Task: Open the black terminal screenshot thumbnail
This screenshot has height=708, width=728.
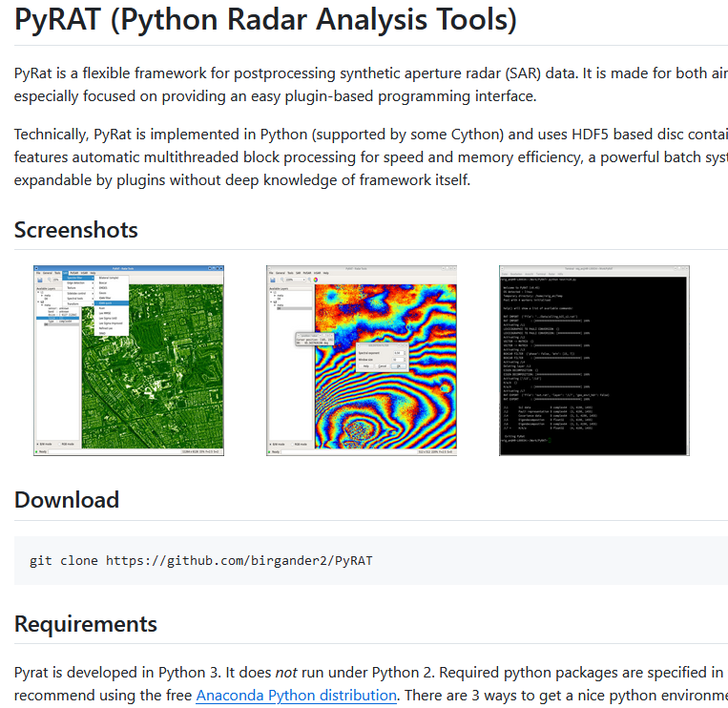Action: pos(593,361)
